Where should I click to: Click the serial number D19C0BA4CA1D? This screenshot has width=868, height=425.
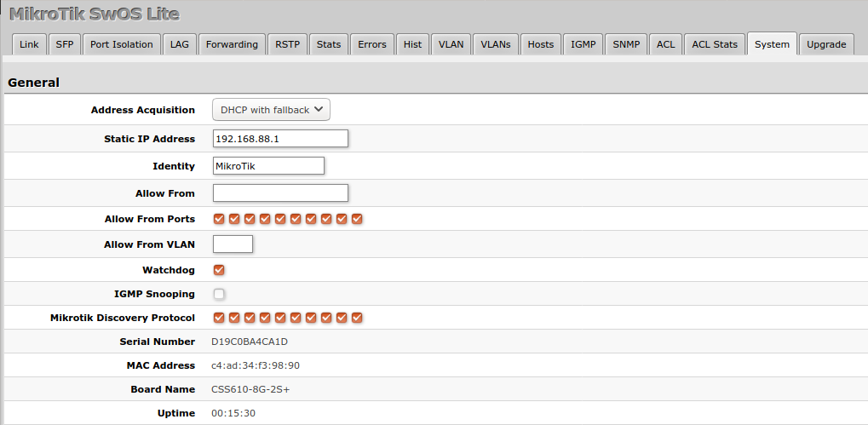click(250, 342)
